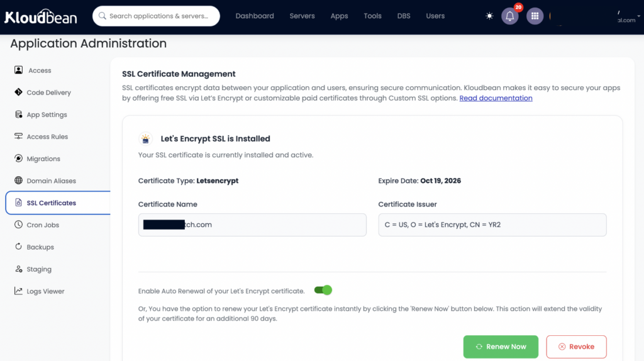Open the DBS menu
644x361 pixels.
pyautogui.click(x=404, y=16)
